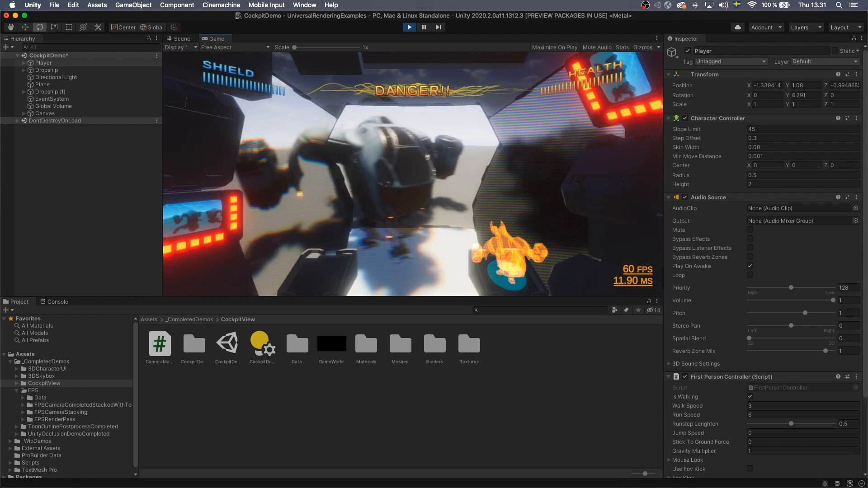
Task: Open the Custom Editor Tools (wrench) icon
Action: coord(98,27)
